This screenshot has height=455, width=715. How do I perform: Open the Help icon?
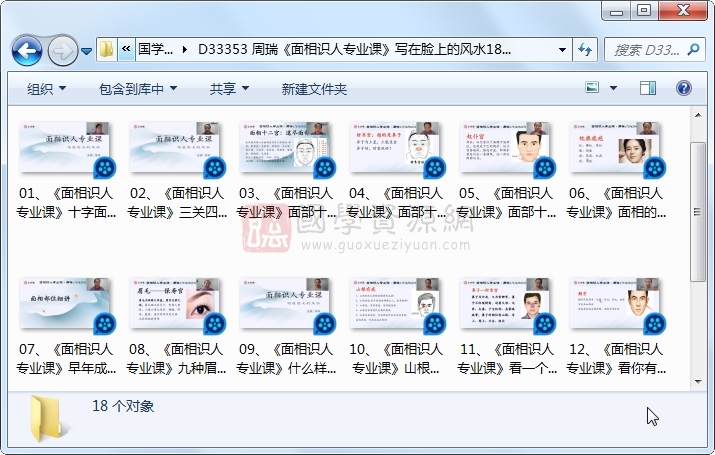click(x=684, y=88)
